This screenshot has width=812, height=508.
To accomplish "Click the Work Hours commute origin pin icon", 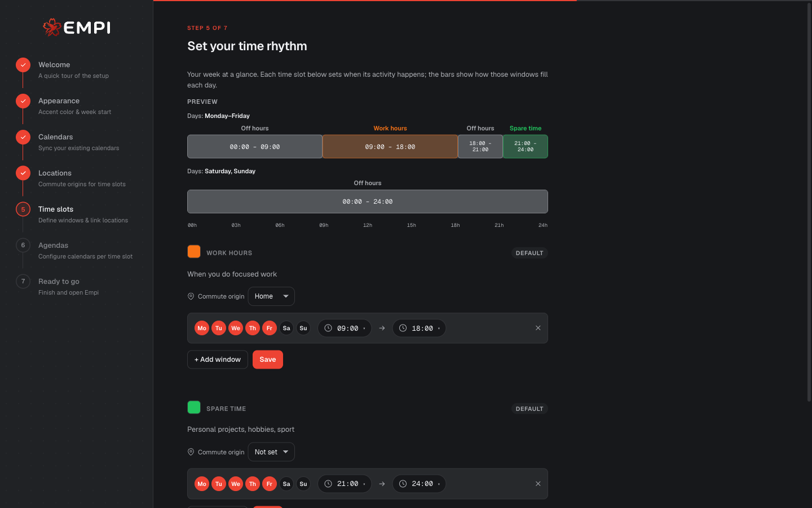I will click(x=191, y=296).
